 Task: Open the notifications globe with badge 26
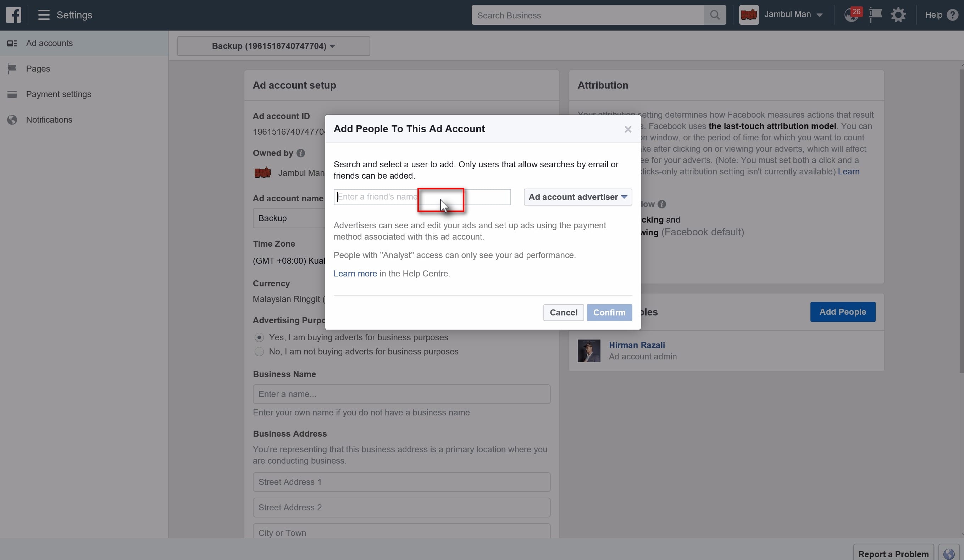[x=852, y=15]
